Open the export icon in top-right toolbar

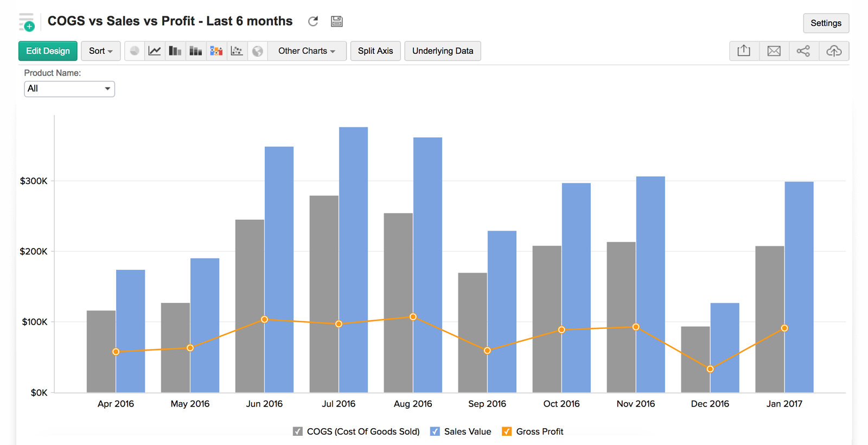click(744, 51)
